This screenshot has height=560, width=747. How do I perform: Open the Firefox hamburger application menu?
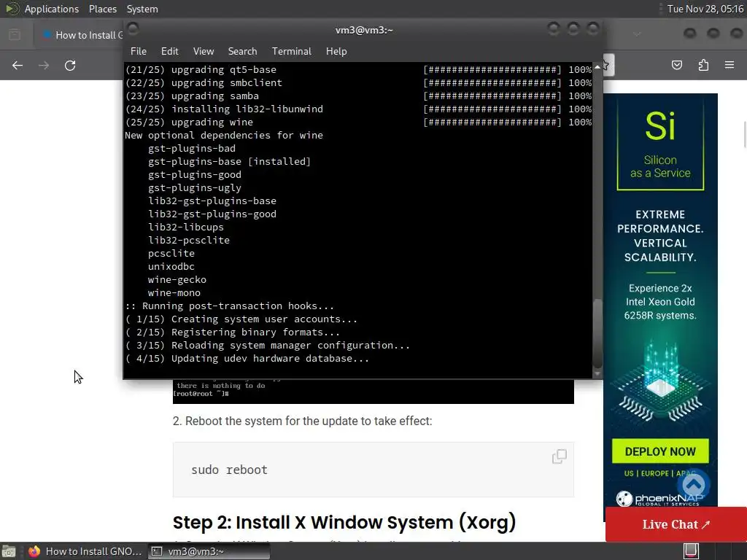click(x=729, y=65)
